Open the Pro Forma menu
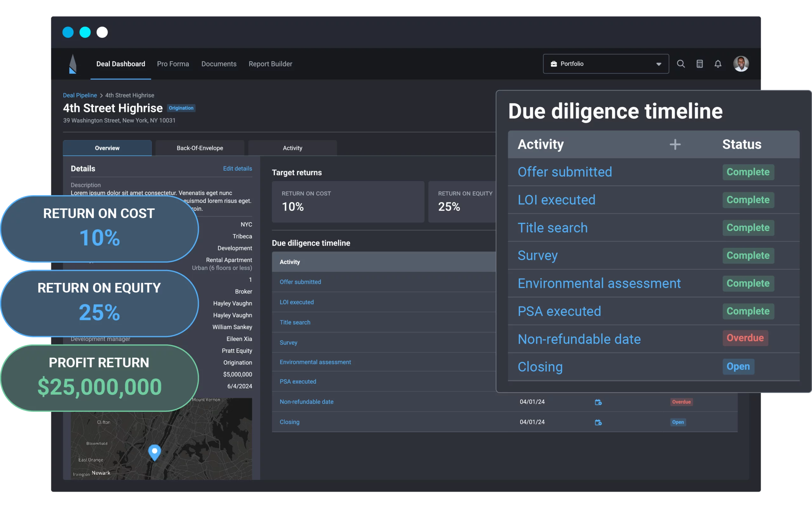The height and width of the screenshot is (508, 812). [x=173, y=64]
